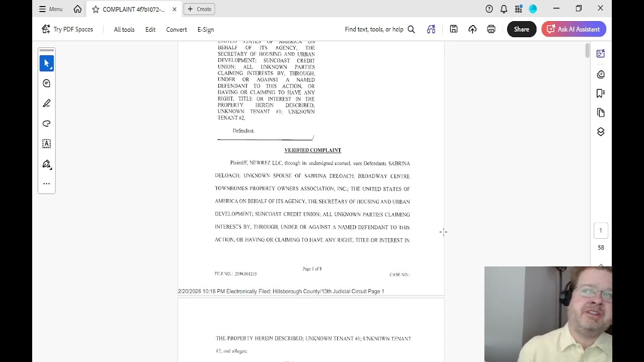The height and width of the screenshot is (362, 644).
Task: Open the Adobe apps grid icon
Action: (x=518, y=9)
